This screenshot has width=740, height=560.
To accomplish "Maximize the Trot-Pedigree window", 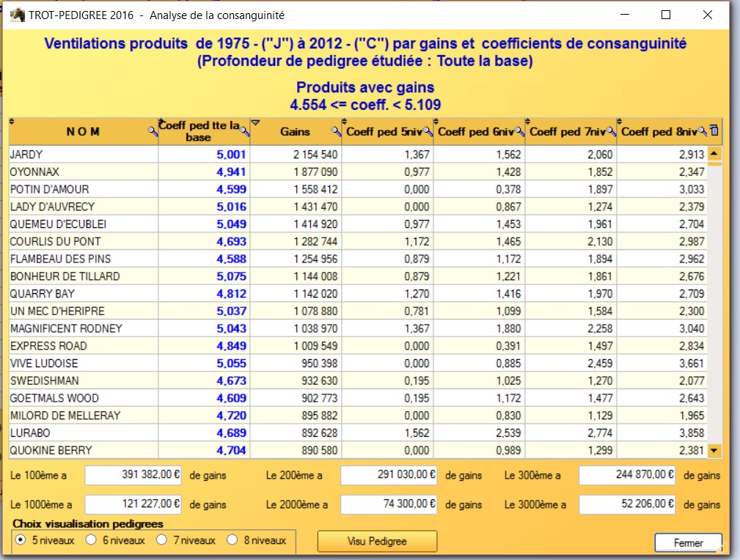I will 666,15.
